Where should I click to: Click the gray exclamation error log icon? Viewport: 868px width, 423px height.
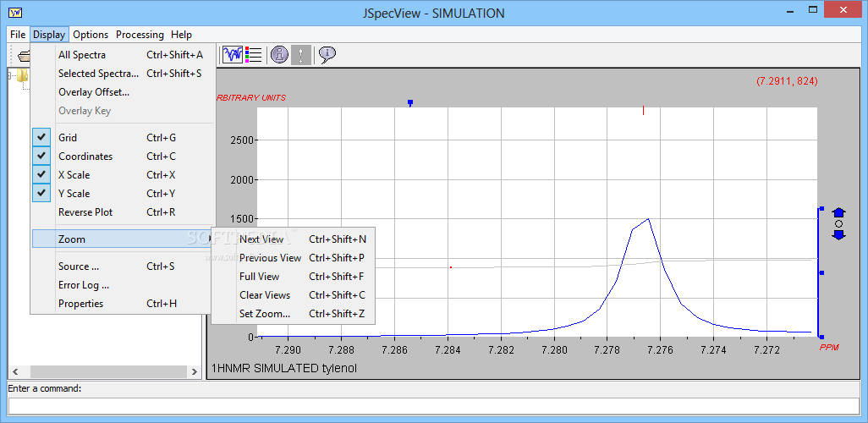(301, 54)
